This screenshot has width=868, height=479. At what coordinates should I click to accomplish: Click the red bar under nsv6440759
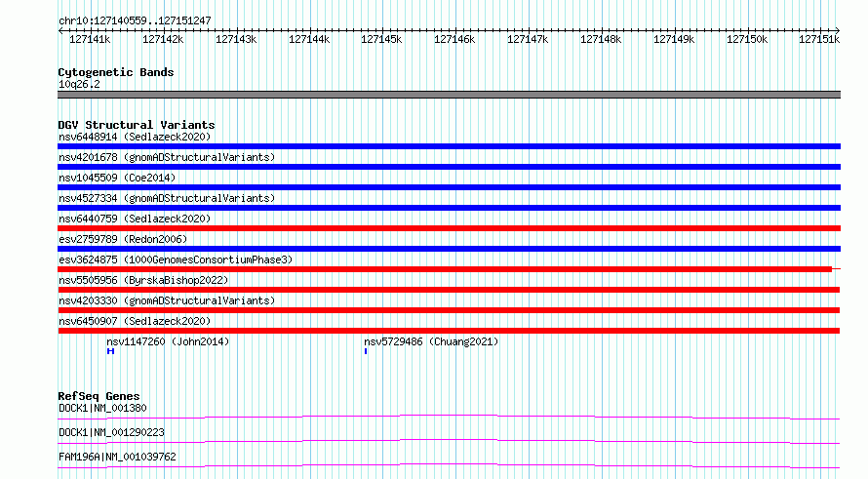(449, 228)
